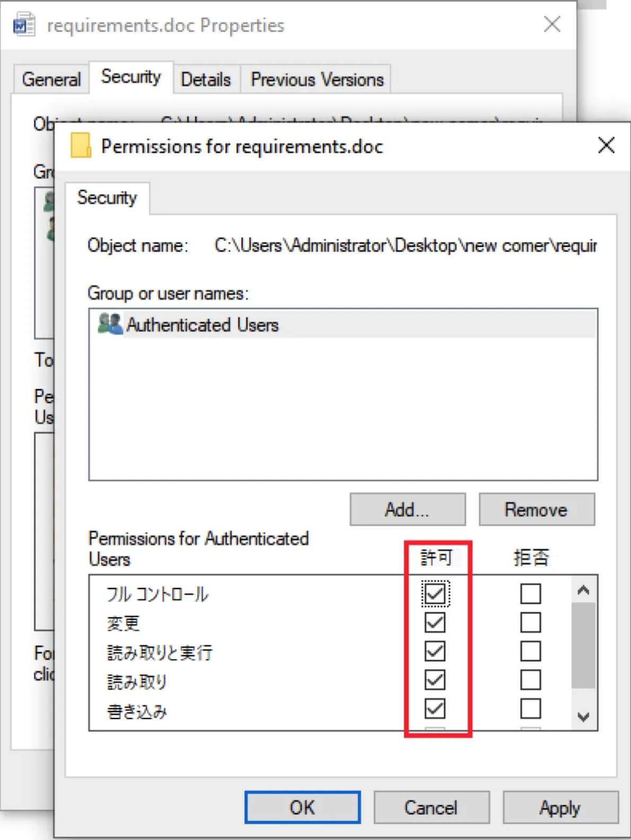The height and width of the screenshot is (840, 631).
Task: Uncheck Allow for フル コントロール
Action: click(435, 594)
